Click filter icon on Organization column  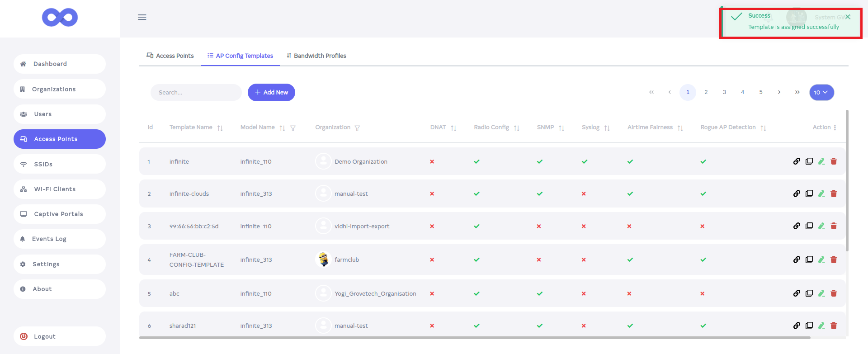coord(357,128)
